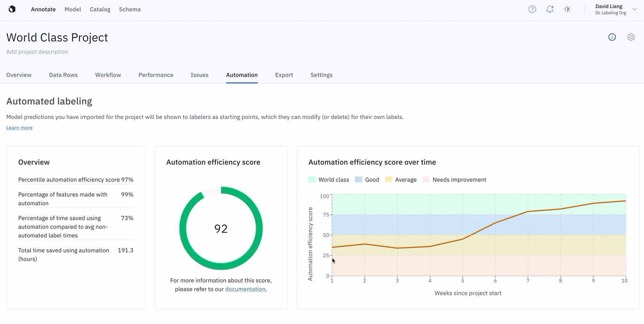The image size is (644, 324).
Task: Open the documentation link
Action: 245,289
